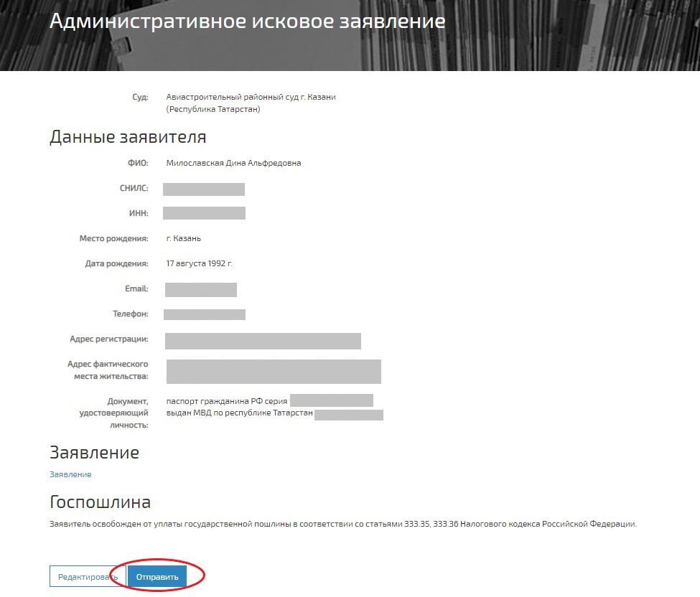700x597 pixels.
Task: Click the name Милославская Дина Альфредовна
Action: point(233,163)
